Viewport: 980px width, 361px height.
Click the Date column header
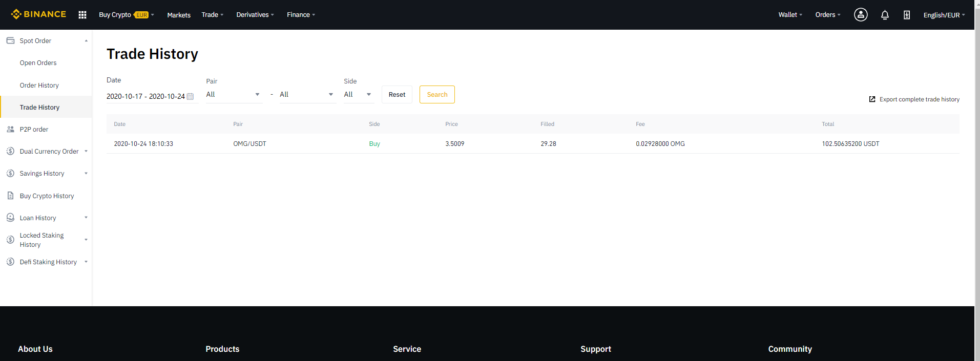120,124
